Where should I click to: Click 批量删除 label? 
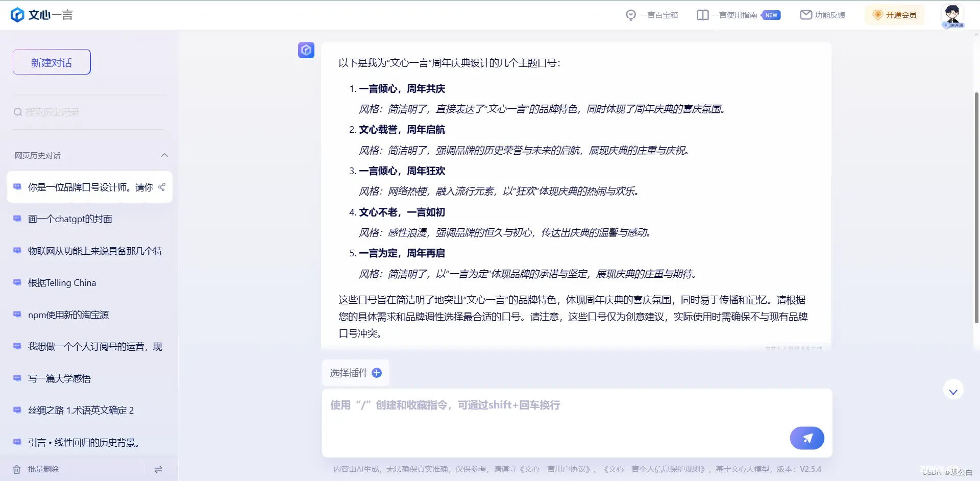click(43, 469)
